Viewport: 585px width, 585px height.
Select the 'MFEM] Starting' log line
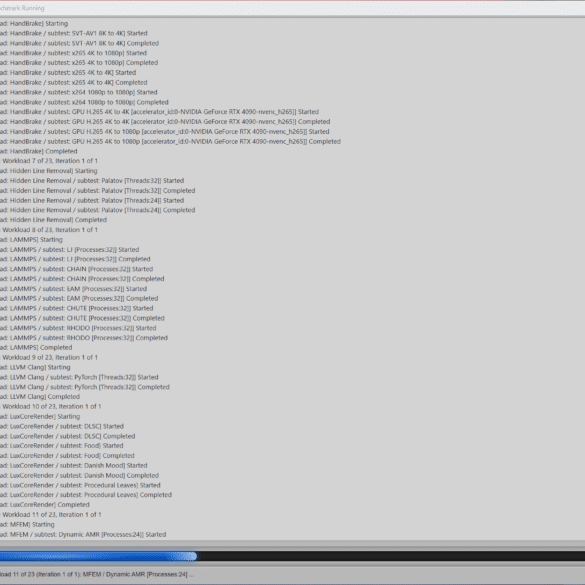[27, 524]
